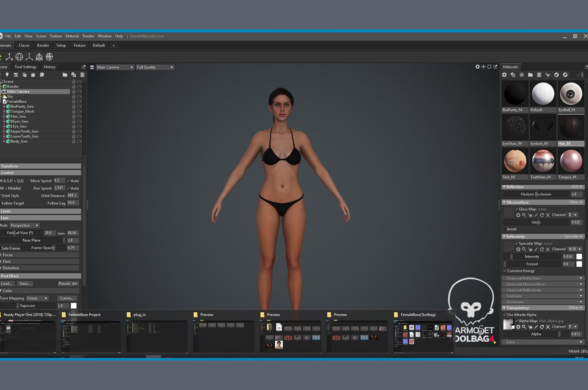Image resolution: width=588 pixels, height=390 pixels.
Task: Open the Full Quality dropdown
Action: coord(155,67)
